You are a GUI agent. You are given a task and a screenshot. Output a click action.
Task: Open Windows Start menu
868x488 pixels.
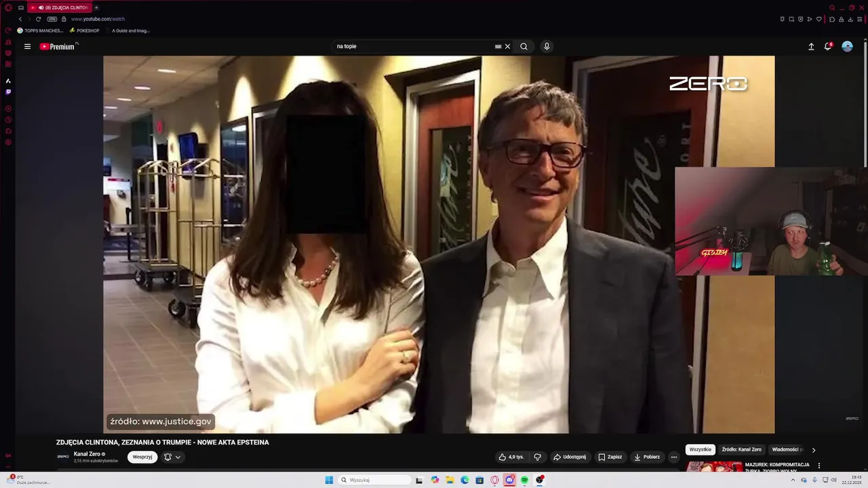(329, 480)
